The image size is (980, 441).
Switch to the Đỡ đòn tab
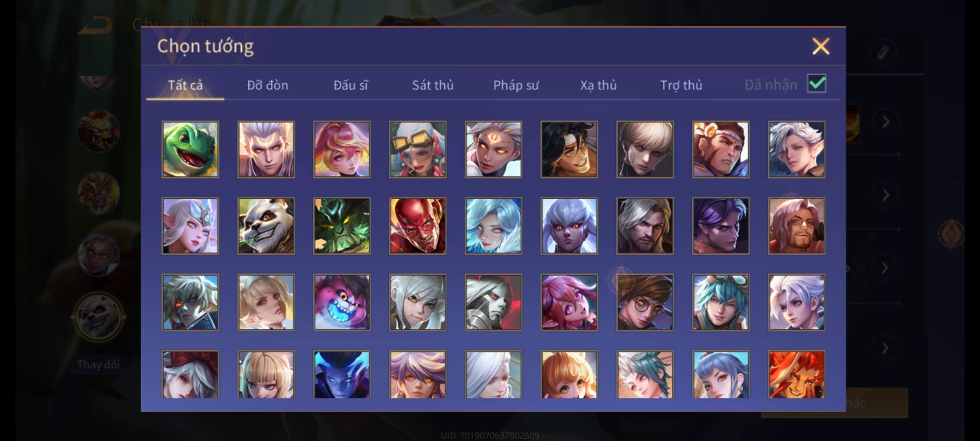[x=267, y=85]
